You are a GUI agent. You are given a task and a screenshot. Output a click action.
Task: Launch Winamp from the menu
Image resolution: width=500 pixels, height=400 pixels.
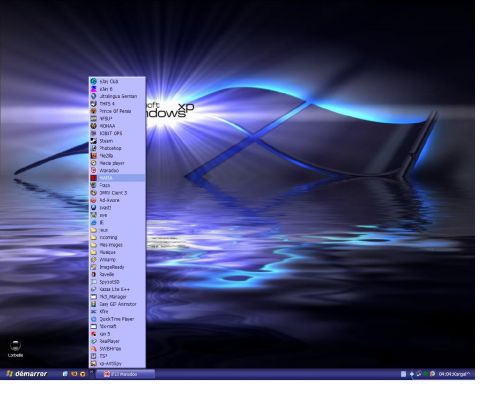point(117,260)
